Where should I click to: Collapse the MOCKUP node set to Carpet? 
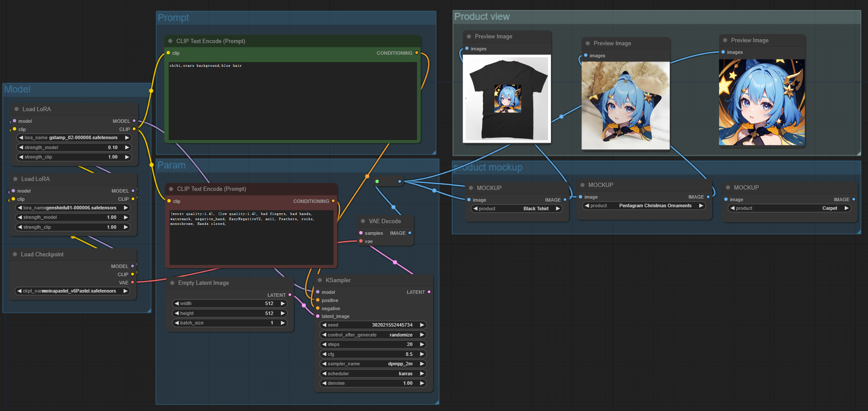click(728, 187)
